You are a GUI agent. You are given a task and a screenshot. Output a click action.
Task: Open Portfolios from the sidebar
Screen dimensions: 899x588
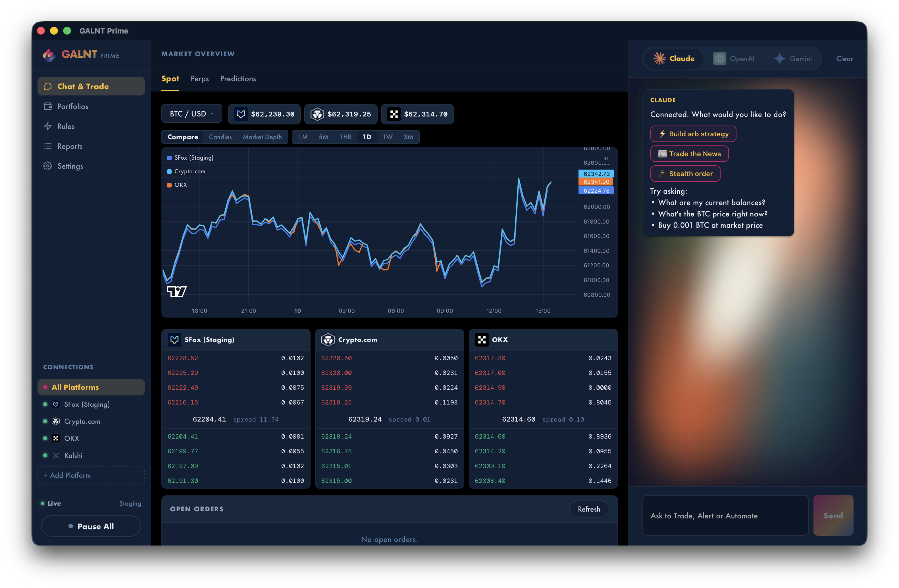[x=91, y=107]
